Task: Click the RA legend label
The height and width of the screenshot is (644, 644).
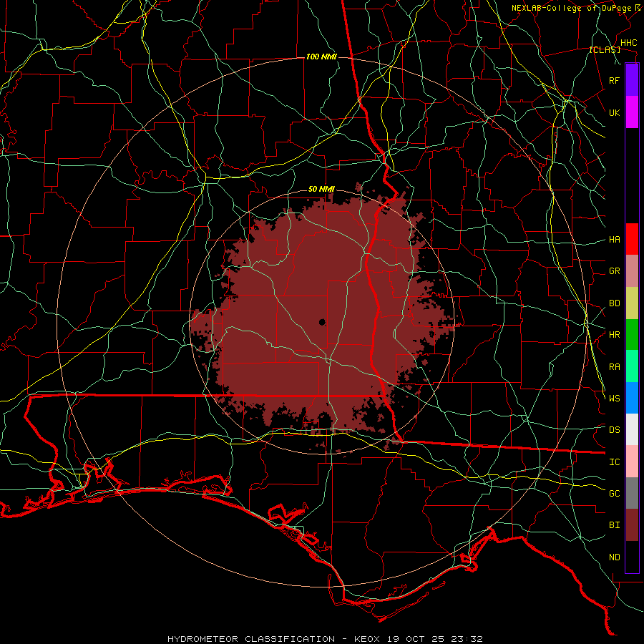Action: pyautogui.click(x=614, y=367)
